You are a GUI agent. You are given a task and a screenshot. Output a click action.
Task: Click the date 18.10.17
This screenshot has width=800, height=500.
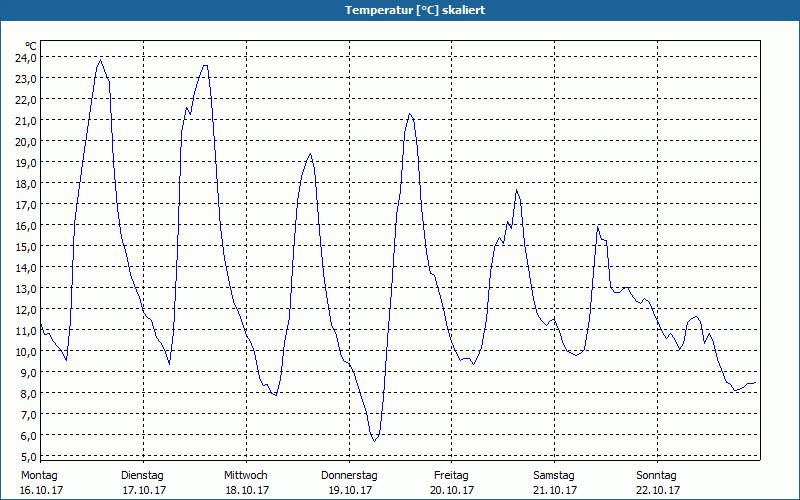[x=247, y=490]
